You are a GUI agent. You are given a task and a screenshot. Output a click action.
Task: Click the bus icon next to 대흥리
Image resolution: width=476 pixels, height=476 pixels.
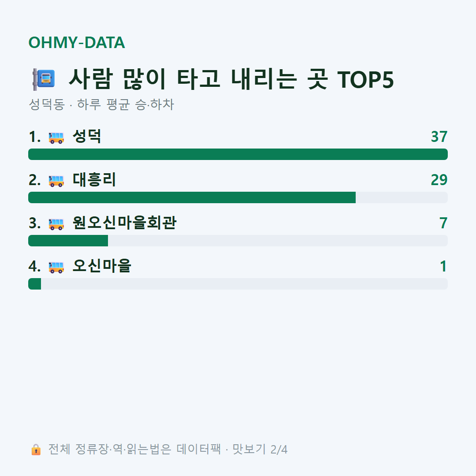click(56, 181)
